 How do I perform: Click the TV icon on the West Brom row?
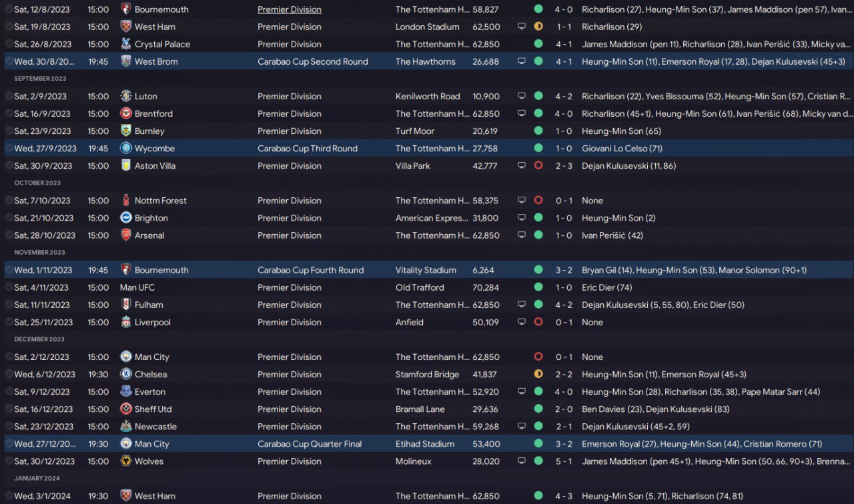(522, 61)
